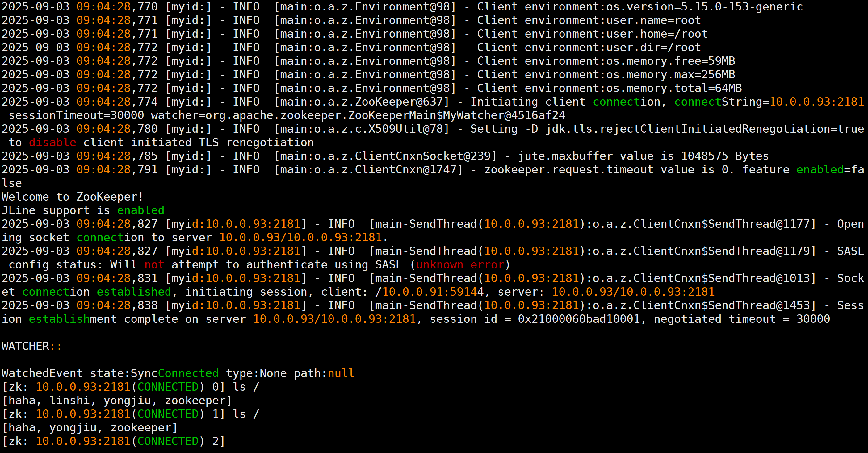Click the 'WATCHER::' text
Viewport: 868px width, 453px height.
pos(32,346)
